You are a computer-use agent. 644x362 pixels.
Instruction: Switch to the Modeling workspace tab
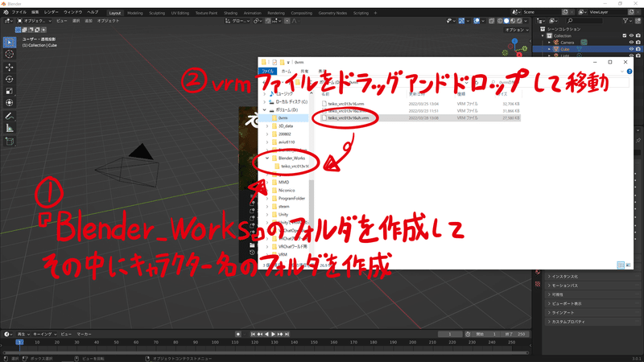click(x=134, y=13)
